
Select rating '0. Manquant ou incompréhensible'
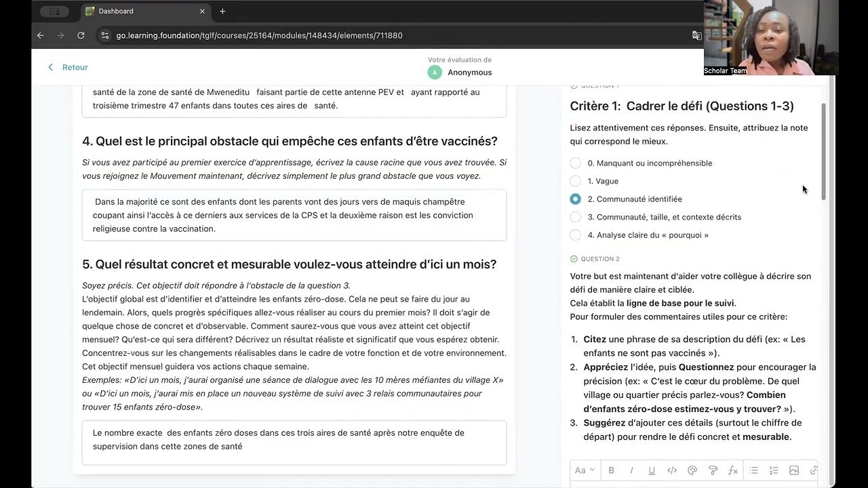point(575,163)
